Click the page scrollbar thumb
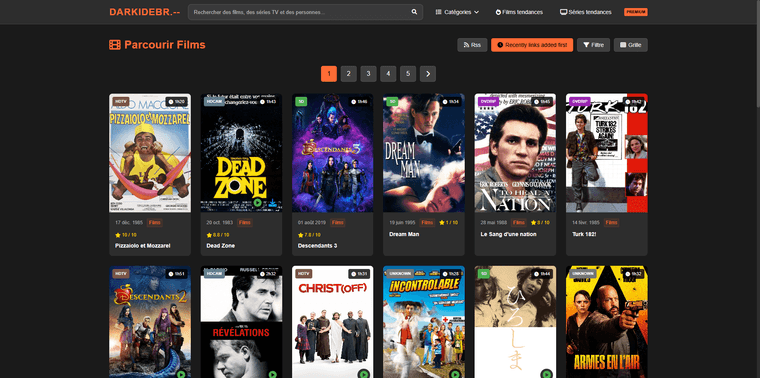 coord(758,53)
